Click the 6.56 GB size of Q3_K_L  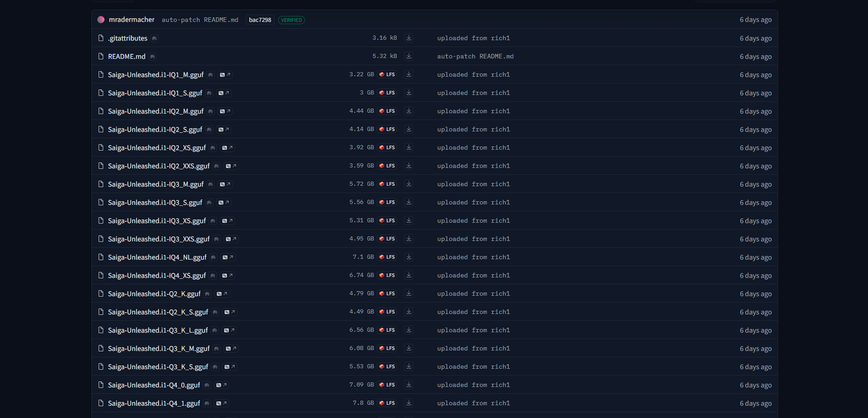click(362, 330)
